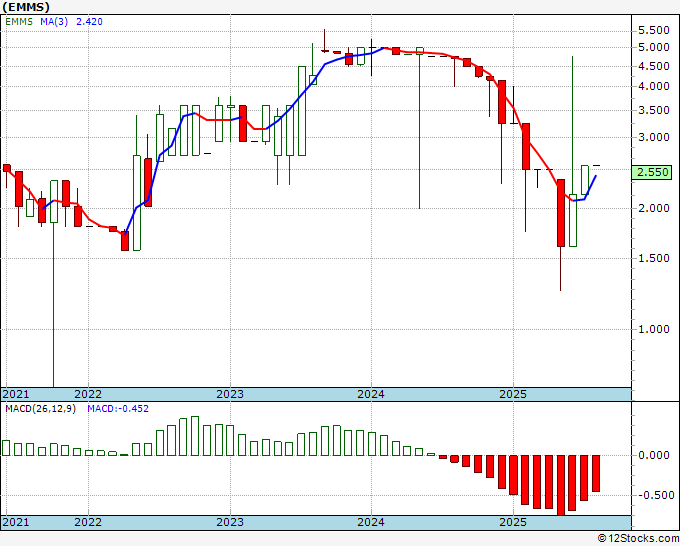Image resolution: width=680 pixels, height=546 pixels.
Task: Select the green EMMS legend label
Action: [19, 21]
